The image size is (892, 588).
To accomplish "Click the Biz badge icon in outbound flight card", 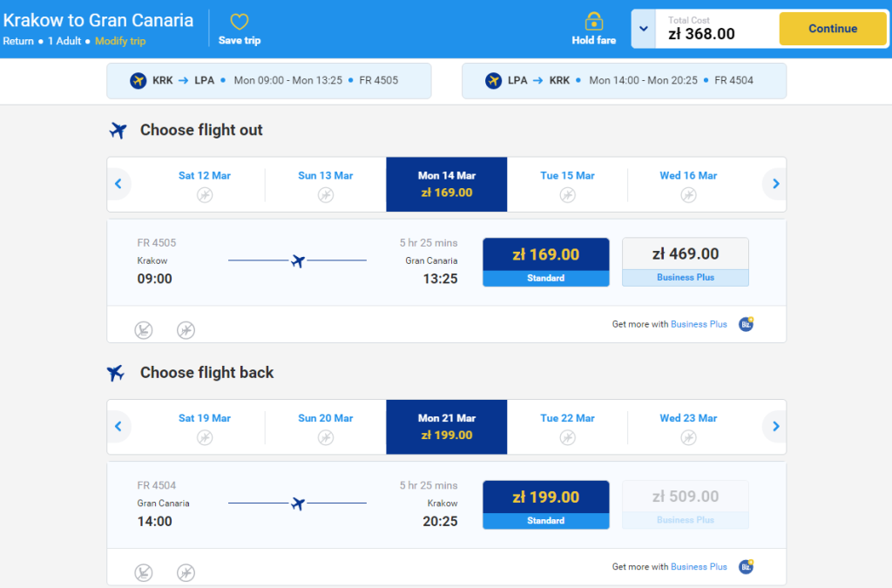I will (746, 324).
